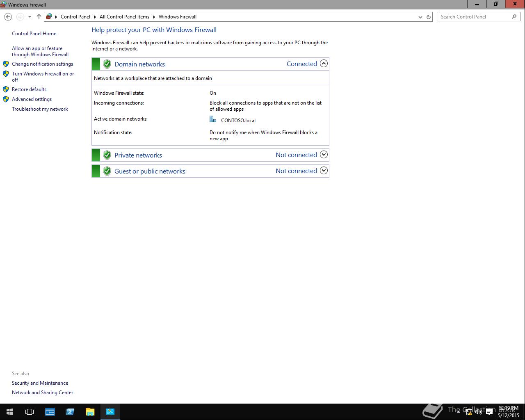
Task: Click shield icon beside Turn Windows Firewall on or off
Action: pos(6,74)
